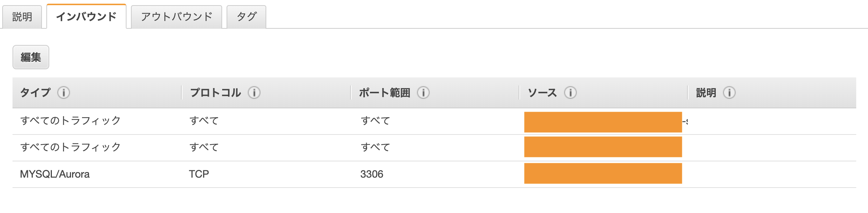Image resolution: width=868 pixels, height=213 pixels.
Task: Switch to the 説明 tab
Action: pyautogui.click(x=23, y=16)
